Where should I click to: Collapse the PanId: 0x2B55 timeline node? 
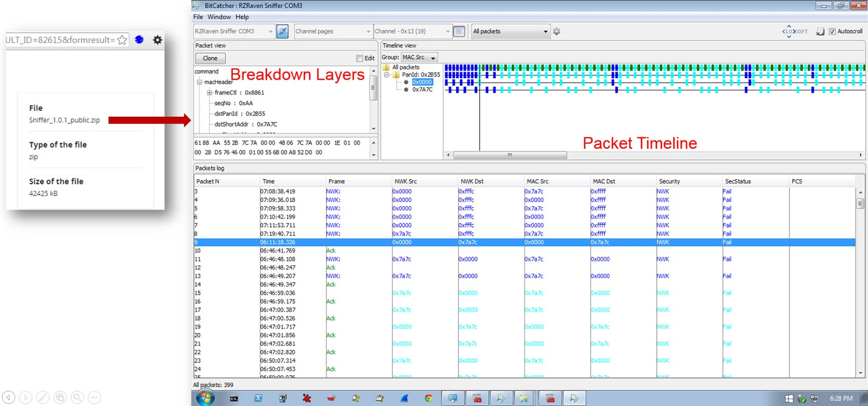(x=387, y=75)
